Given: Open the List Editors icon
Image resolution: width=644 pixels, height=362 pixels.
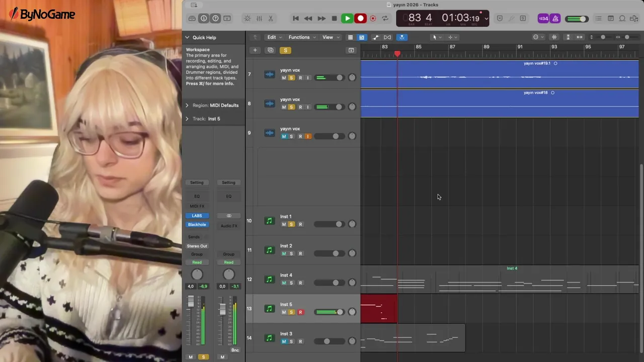Looking at the screenshot, I should click(599, 19).
